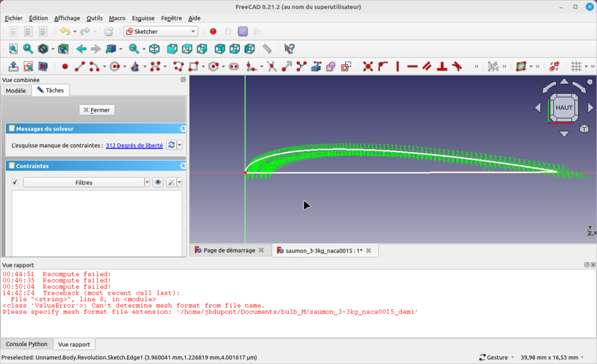Apply the Horizontal constraint
The height and width of the screenshot is (364, 597).
click(x=412, y=66)
